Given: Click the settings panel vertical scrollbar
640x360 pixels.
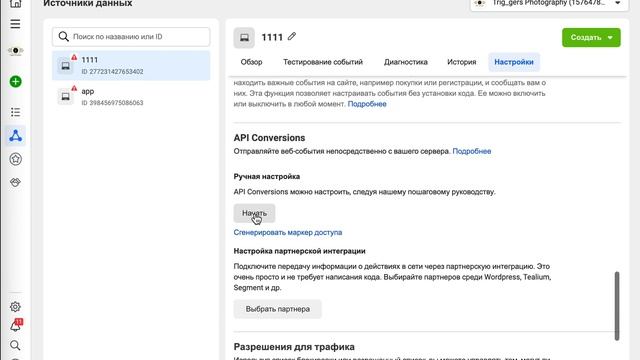Looking at the screenshot, I should (x=617, y=306).
